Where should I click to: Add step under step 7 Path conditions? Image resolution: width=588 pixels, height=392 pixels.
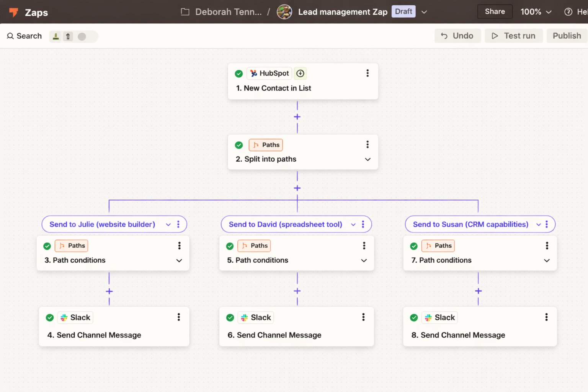(x=478, y=291)
